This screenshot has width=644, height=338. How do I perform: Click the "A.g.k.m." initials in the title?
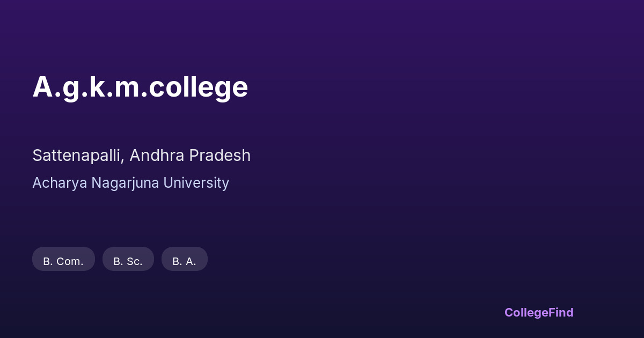coord(90,87)
